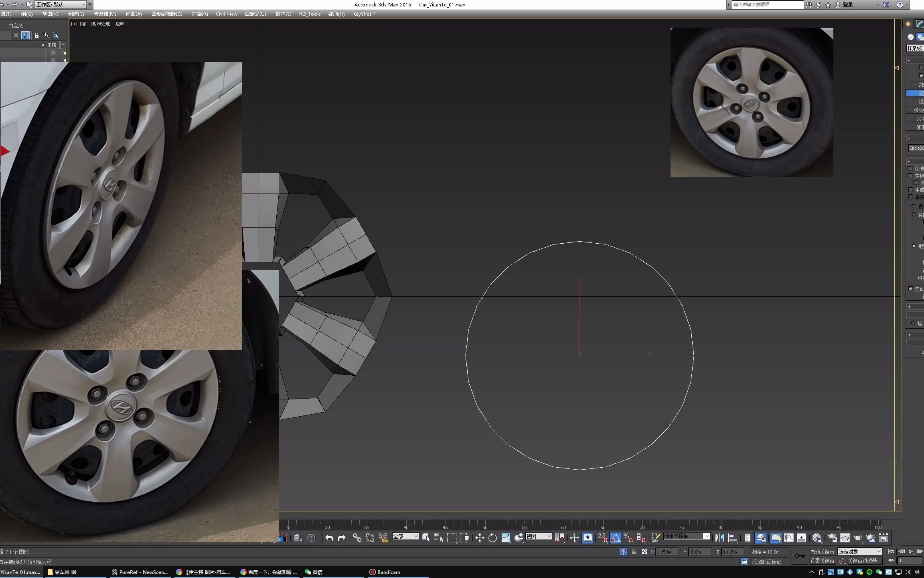This screenshot has width=924, height=578.
Task: Select the 边 radio button
Action: (913, 323)
